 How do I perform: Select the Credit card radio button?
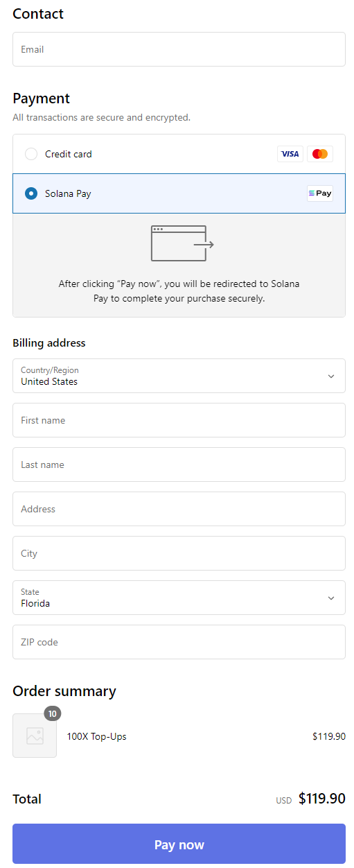point(31,154)
